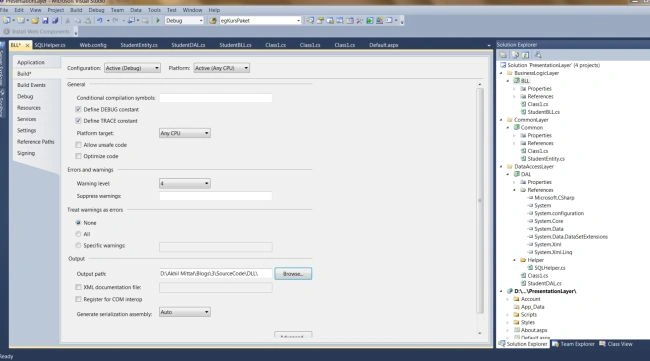The height and width of the screenshot is (361, 650).
Task: Click the Suppress warnings input field
Action: (216, 196)
